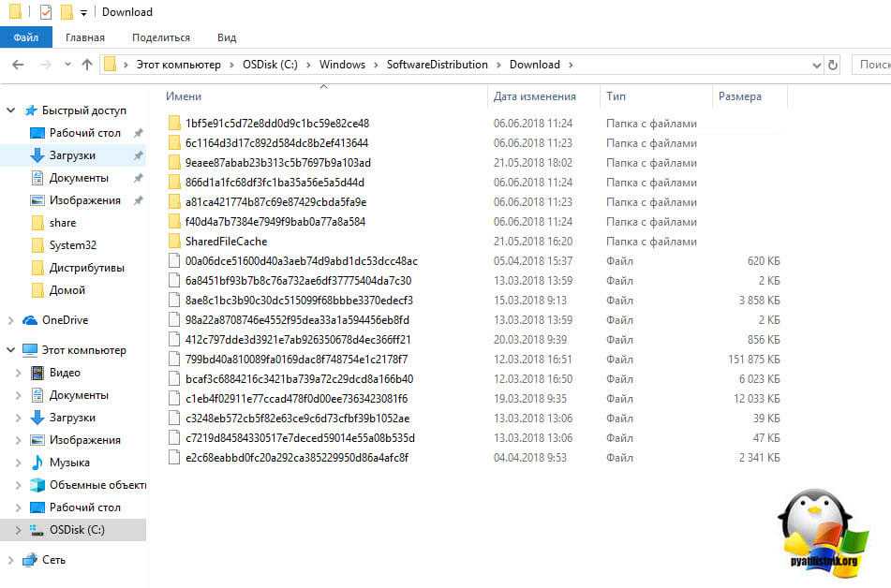Sort by the Имени column header

(184, 96)
